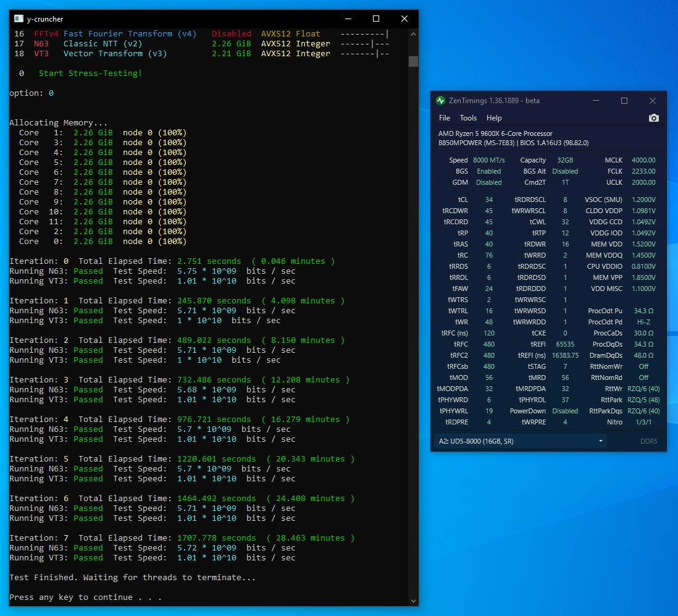Click the y-cruncher console icon in title bar
This screenshot has width=678, height=616.
(x=19, y=19)
